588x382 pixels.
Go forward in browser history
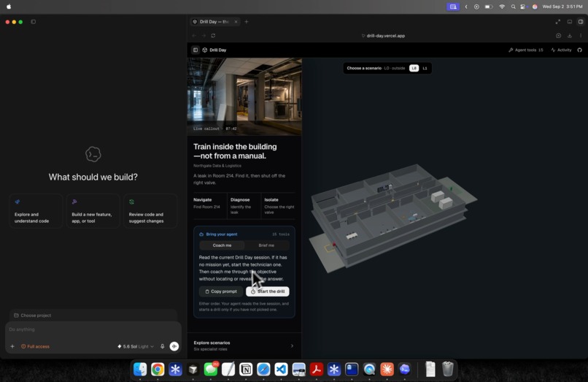pos(204,36)
